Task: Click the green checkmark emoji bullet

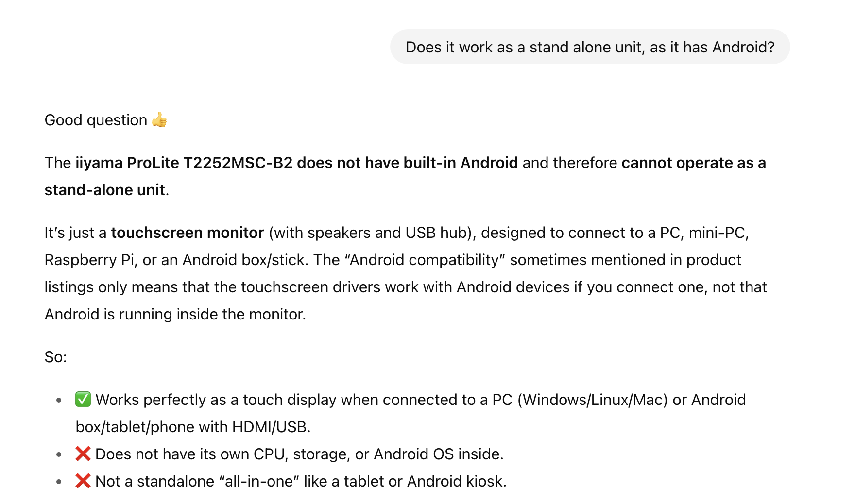Action: (83, 399)
